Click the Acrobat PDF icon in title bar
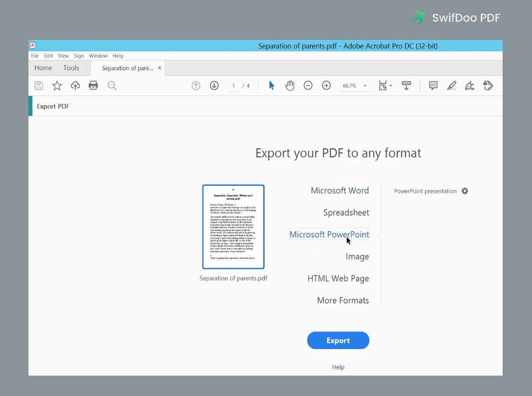The height and width of the screenshot is (396, 532). (33, 45)
